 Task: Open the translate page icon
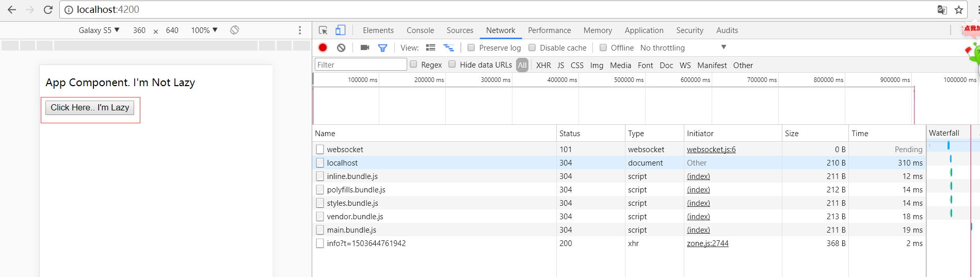[x=942, y=10]
